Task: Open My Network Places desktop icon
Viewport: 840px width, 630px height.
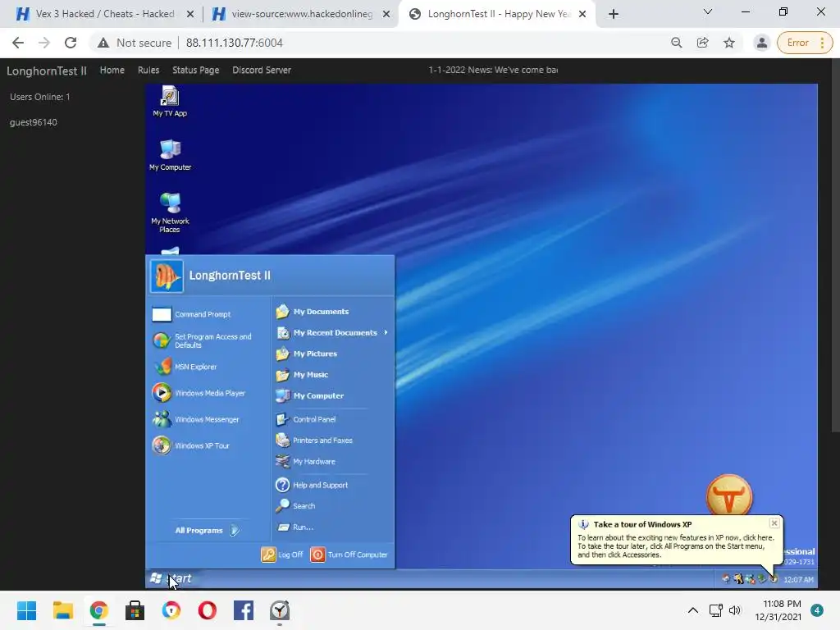Action: pos(170,212)
